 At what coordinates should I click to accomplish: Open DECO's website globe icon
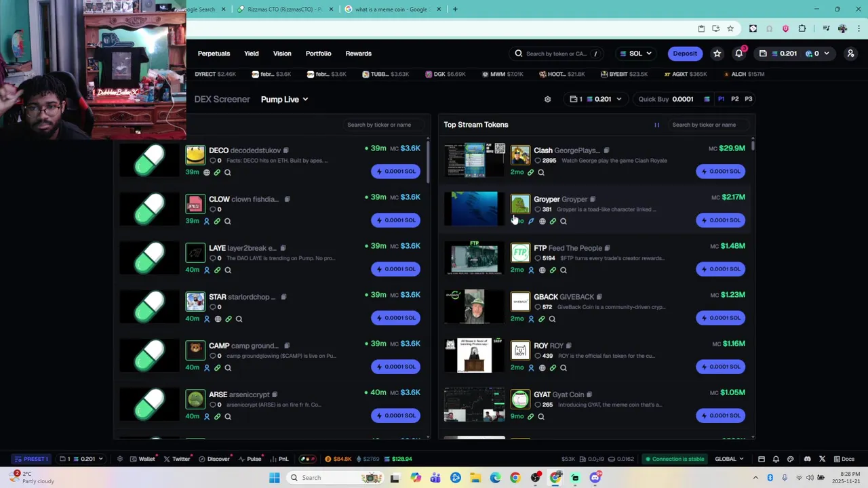(x=207, y=172)
